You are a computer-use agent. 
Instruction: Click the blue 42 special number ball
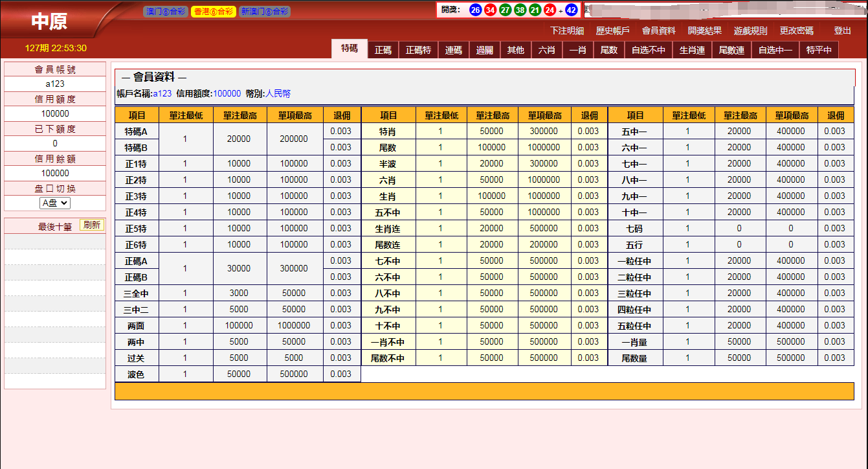pyautogui.click(x=571, y=10)
